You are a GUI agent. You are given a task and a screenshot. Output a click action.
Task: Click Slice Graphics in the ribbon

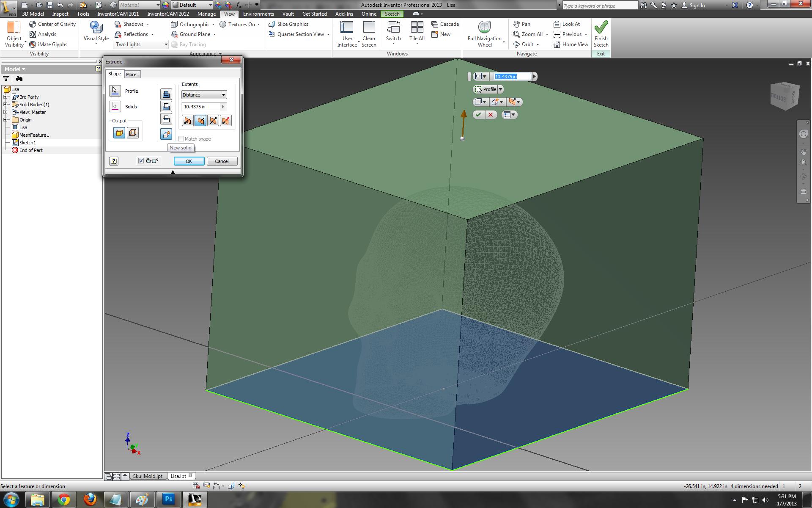pyautogui.click(x=288, y=24)
